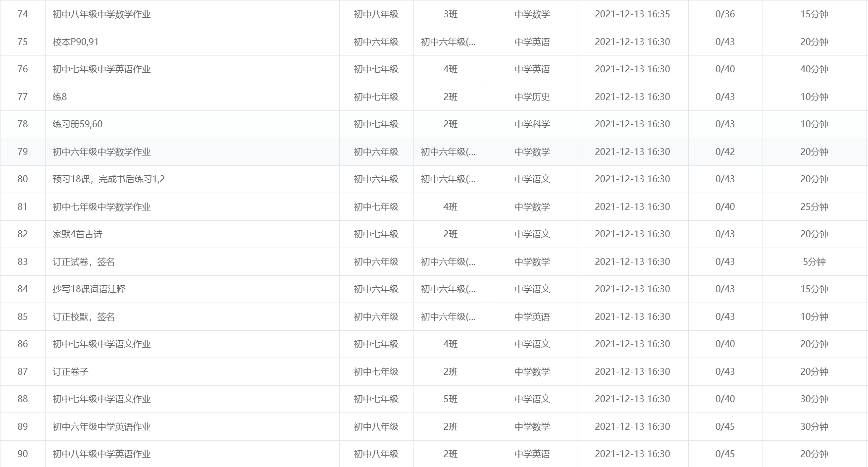Viewport: 868px width, 467px height.
Task: Select the 5班 class cell
Action: click(450, 399)
